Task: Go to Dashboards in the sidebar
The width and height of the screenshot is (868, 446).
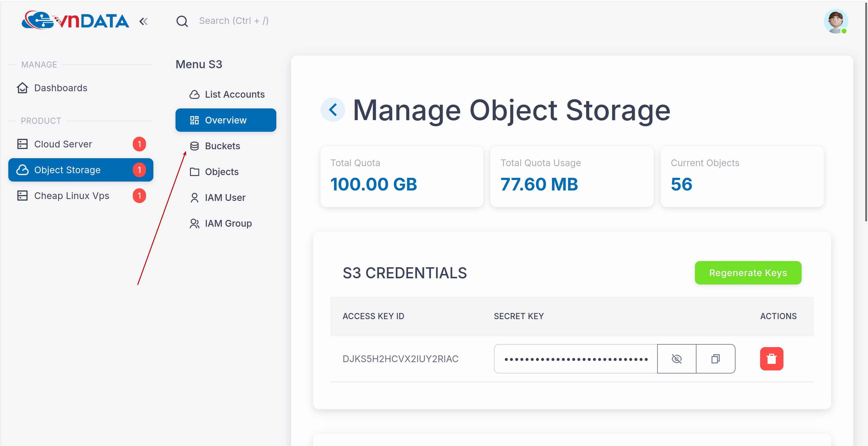Action: tap(61, 88)
